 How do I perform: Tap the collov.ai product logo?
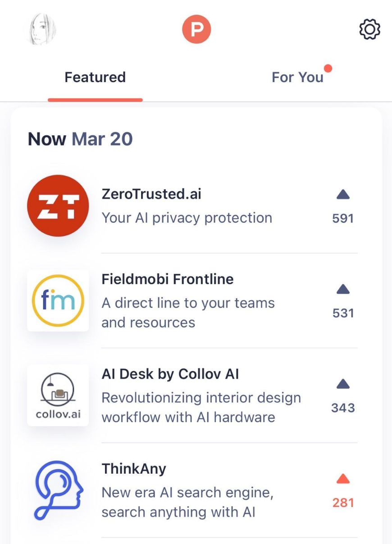click(58, 395)
